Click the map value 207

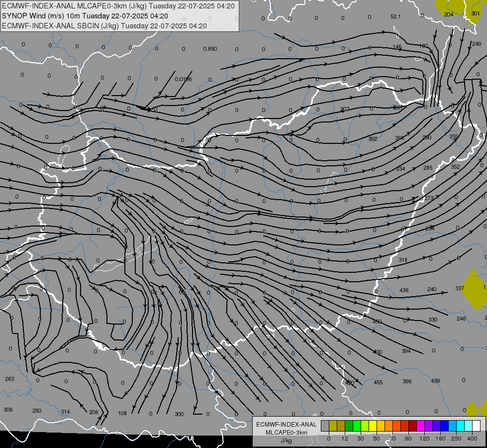(x=345, y=109)
